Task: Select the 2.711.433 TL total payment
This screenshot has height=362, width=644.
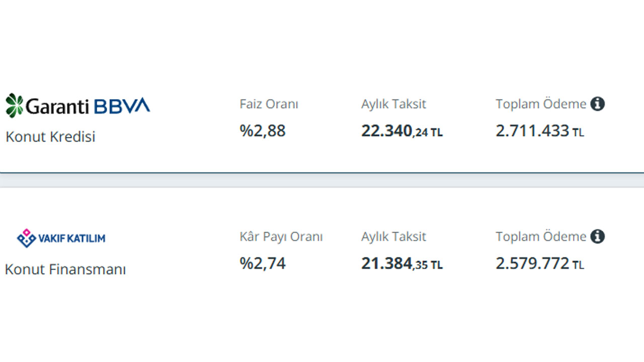Action: coord(540,131)
